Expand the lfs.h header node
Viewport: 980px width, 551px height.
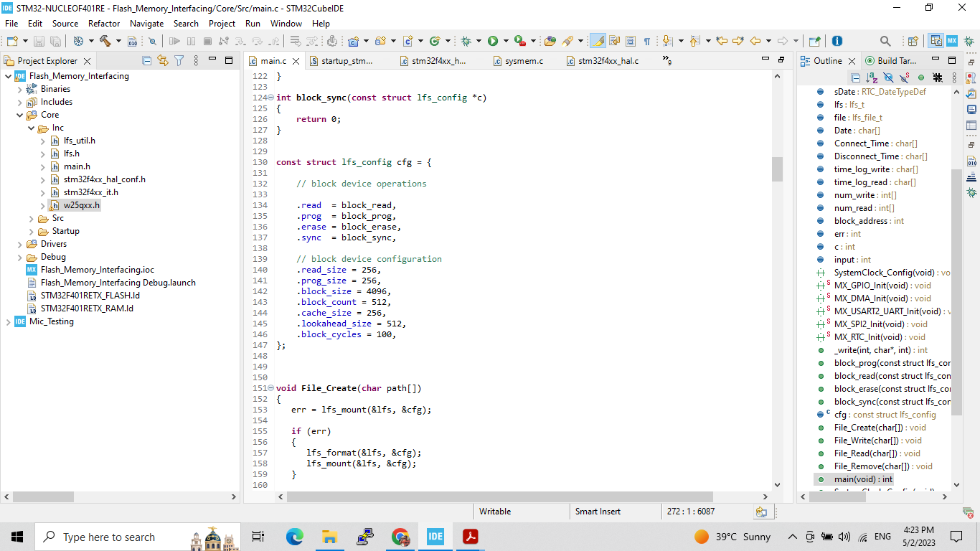point(42,153)
